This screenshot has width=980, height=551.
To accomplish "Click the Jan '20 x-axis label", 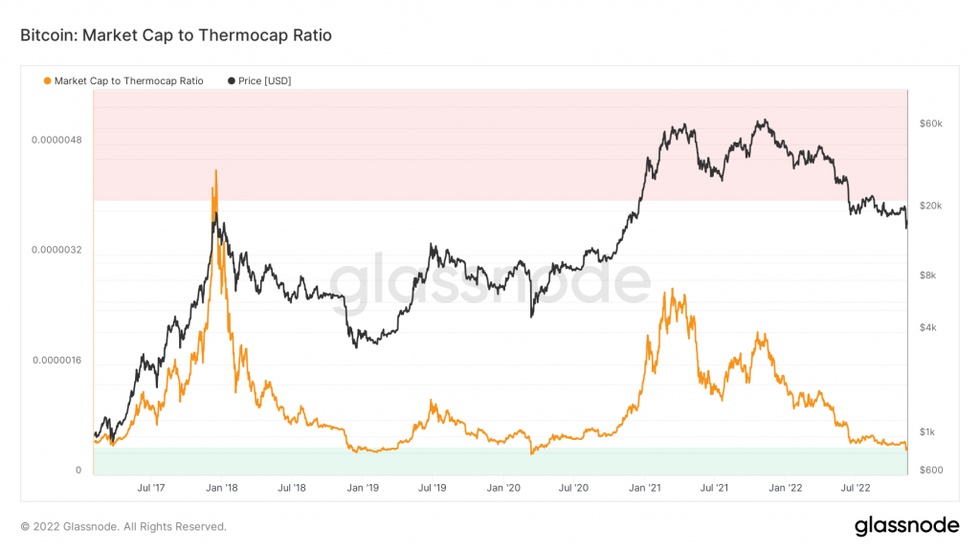I will click(x=503, y=488).
